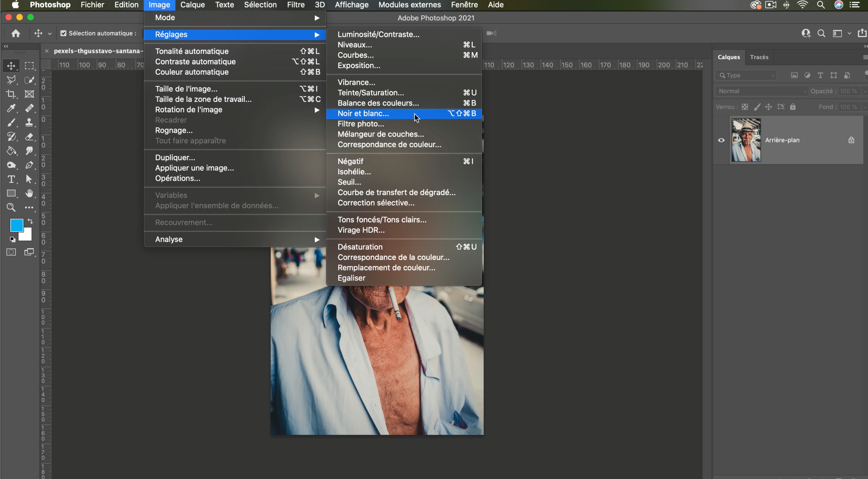Click the blue foreground color swatch
Screen dimensions: 868x479
(x=16, y=225)
